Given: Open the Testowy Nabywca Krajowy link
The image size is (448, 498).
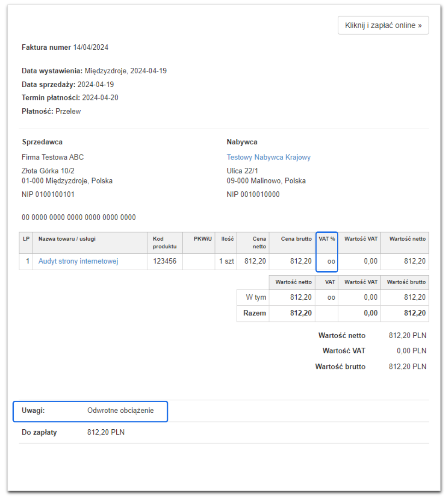Looking at the screenshot, I should (269, 157).
